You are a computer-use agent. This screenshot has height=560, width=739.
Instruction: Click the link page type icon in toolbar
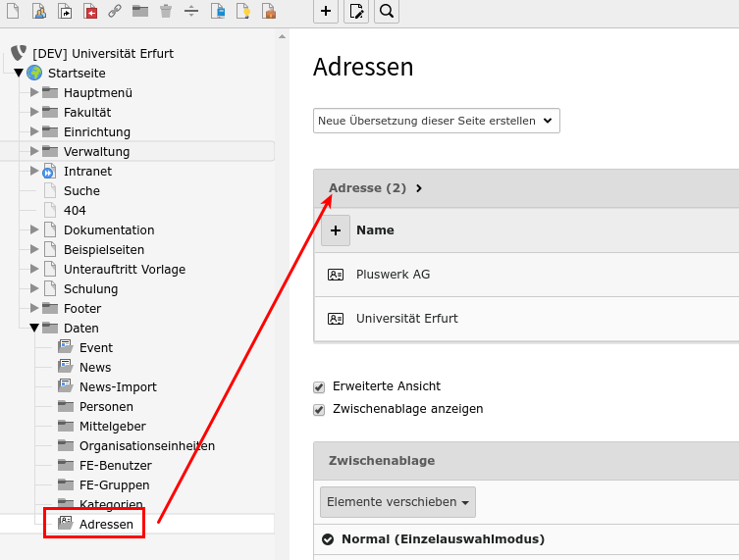115,11
